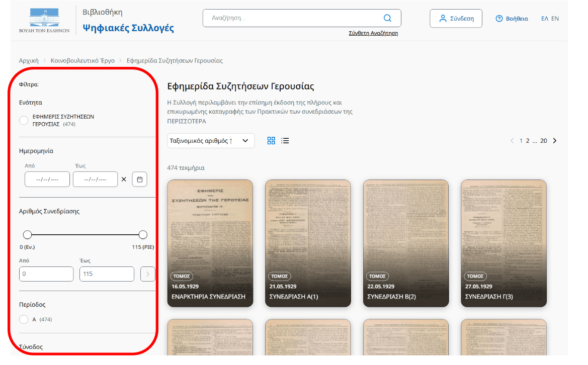Open Βοήθεια help link

[x=512, y=19]
